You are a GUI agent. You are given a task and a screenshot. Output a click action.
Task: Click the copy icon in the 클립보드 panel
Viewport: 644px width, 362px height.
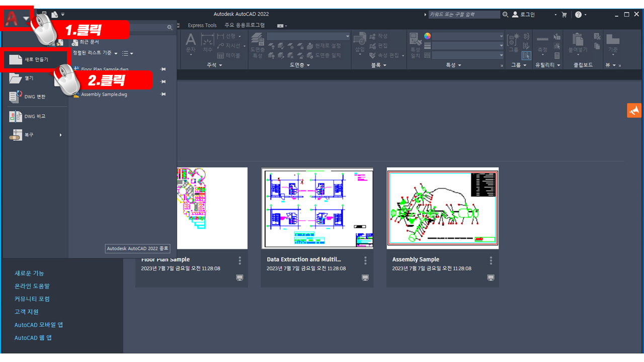(597, 46)
